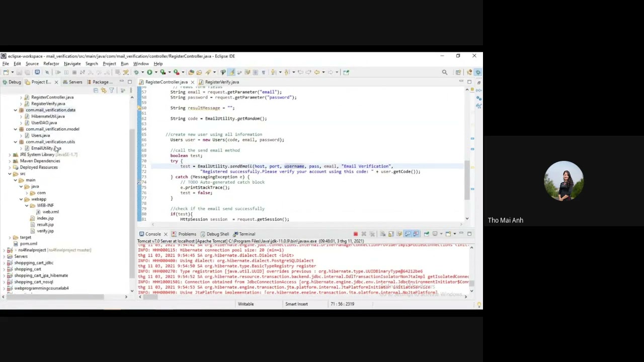Screen dimensions: 644x362
Task: Click the New file wizard toolbar icon
Action: click(x=6, y=72)
